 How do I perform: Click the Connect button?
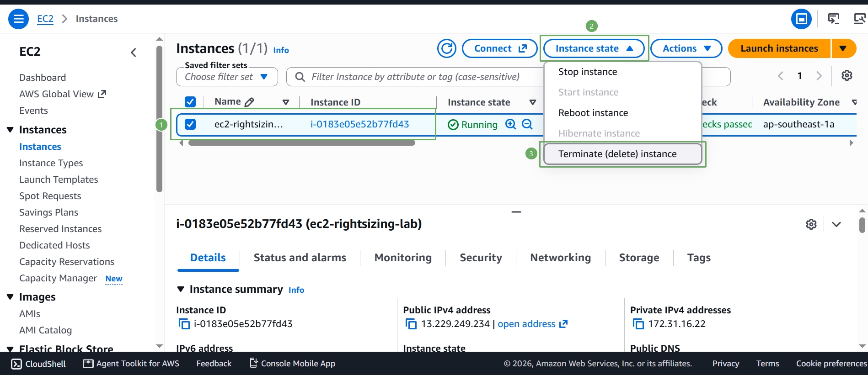click(499, 48)
